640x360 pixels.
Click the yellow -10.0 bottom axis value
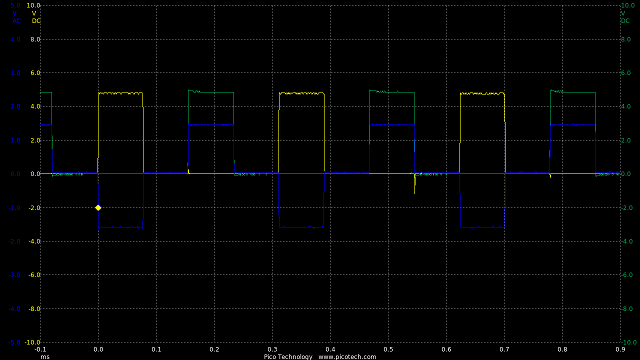point(32,342)
